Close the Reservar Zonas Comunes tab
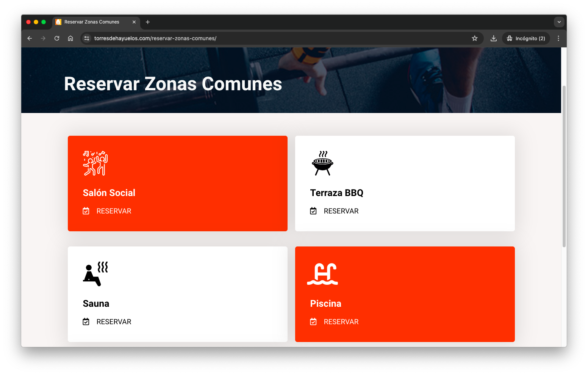Viewport: 588px width, 375px height. [x=134, y=22]
